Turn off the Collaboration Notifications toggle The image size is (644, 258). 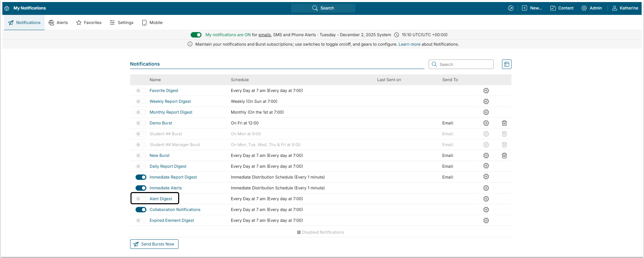[141, 210]
